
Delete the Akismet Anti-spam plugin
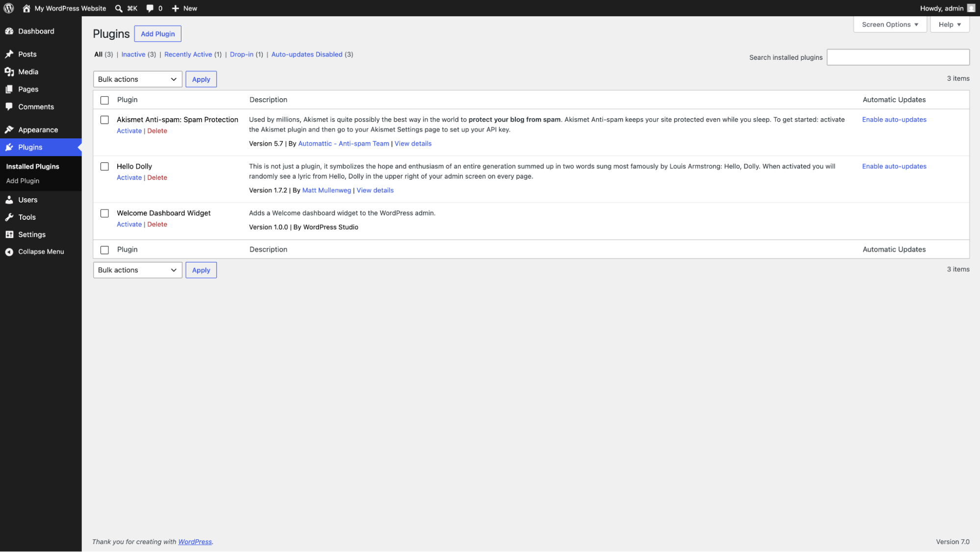click(157, 131)
